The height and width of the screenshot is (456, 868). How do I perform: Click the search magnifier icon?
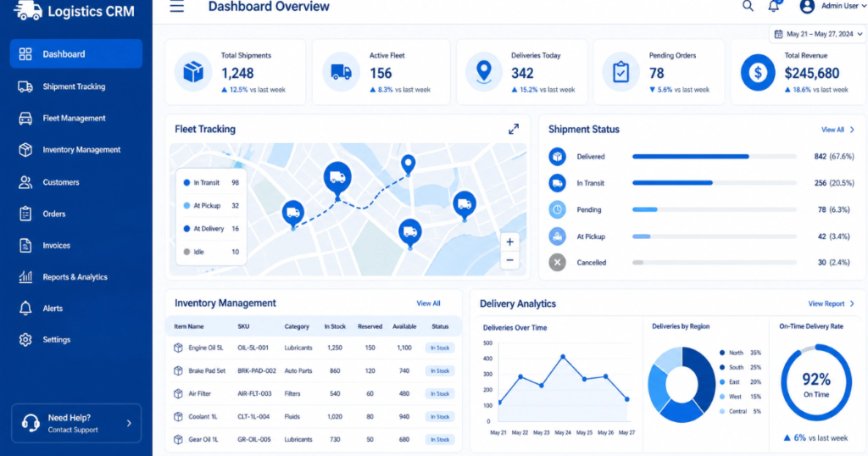click(748, 6)
